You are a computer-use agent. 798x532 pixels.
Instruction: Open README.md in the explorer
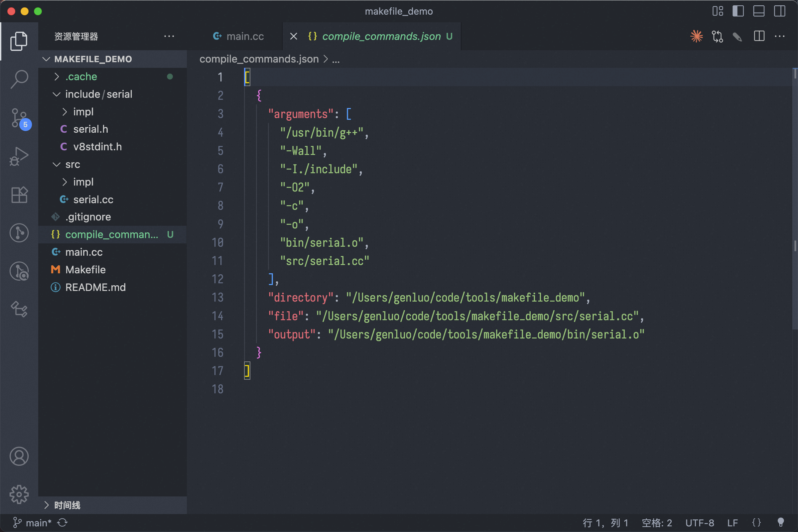pos(113,287)
